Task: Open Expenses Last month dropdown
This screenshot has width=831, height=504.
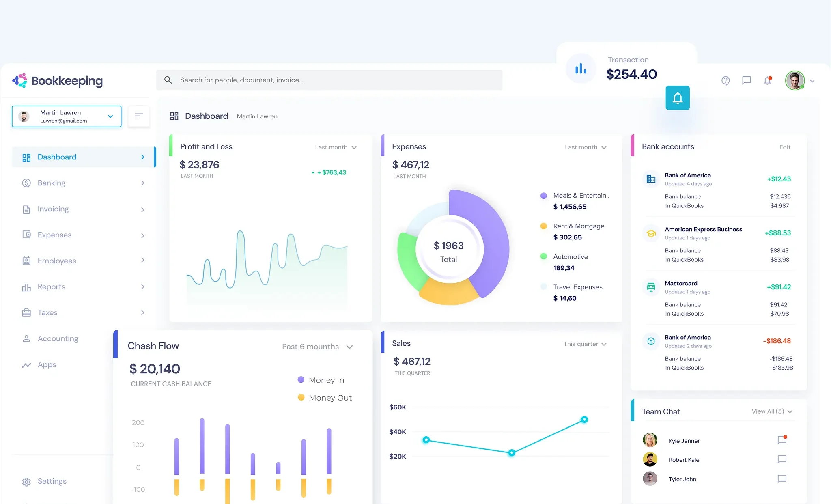Action: click(586, 147)
